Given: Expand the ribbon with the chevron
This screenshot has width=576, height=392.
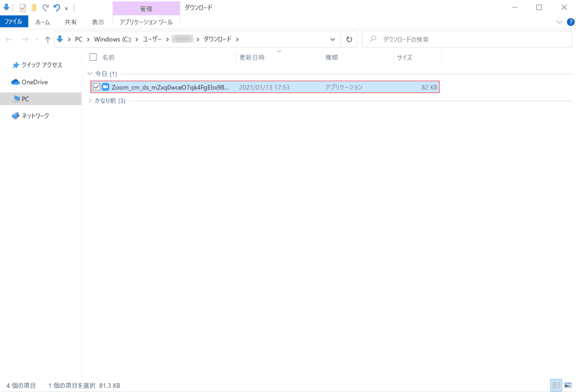Looking at the screenshot, I should pos(559,22).
